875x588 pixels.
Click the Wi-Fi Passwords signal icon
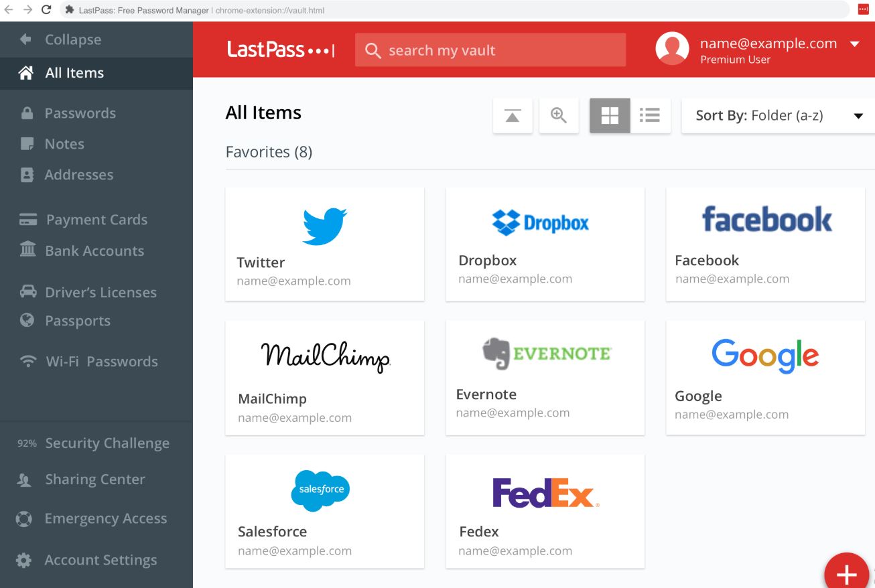click(x=28, y=362)
